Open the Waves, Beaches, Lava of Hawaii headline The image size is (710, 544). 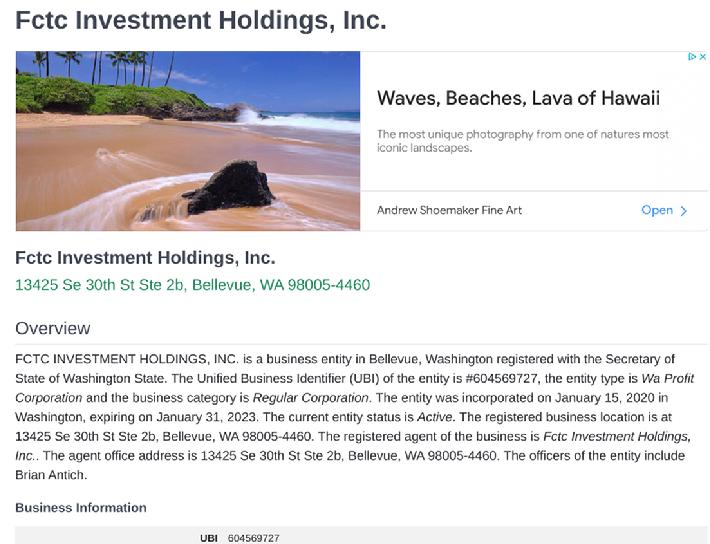(x=518, y=98)
